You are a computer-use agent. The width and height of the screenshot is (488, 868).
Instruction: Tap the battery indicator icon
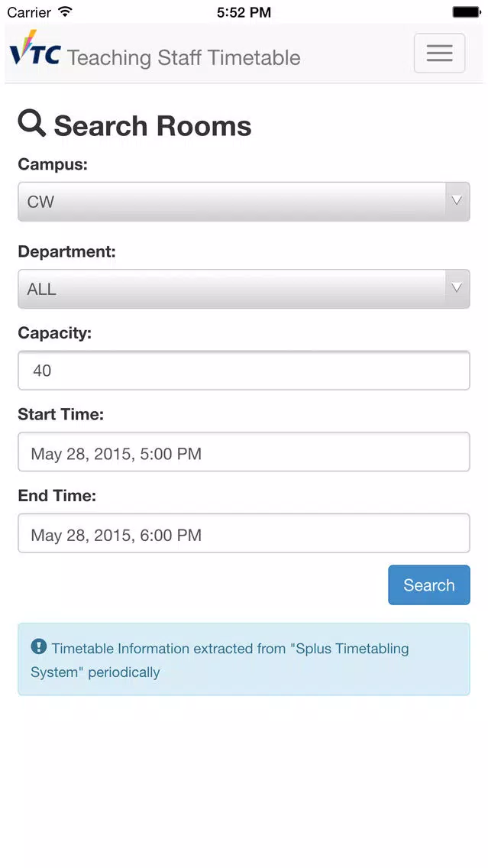tap(467, 11)
